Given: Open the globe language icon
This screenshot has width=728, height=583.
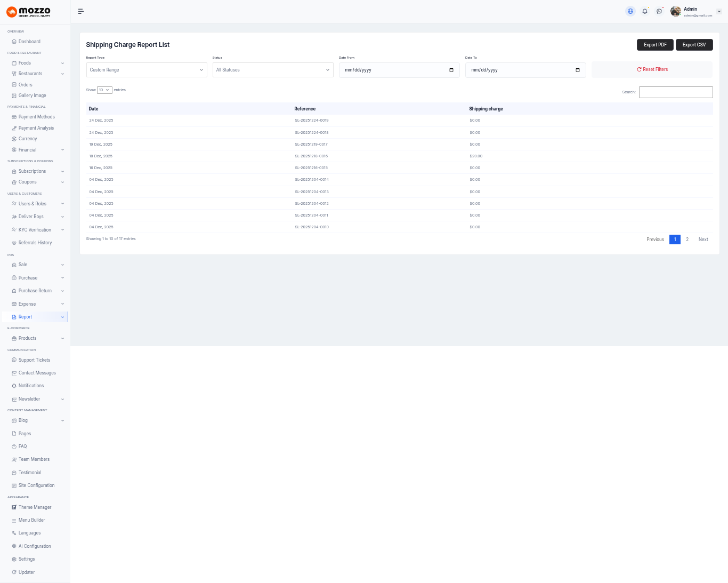Looking at the screenshot, I should point(630,11).
